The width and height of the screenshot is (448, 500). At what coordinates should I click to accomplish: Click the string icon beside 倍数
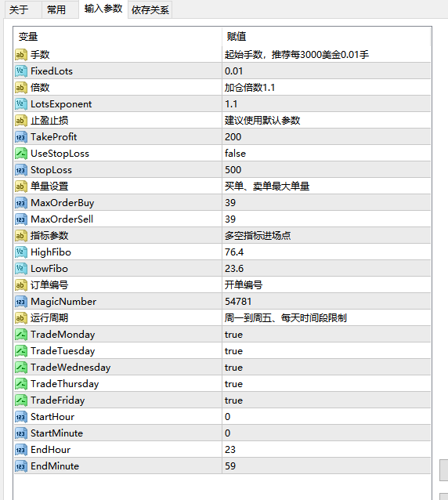(20, 87)
